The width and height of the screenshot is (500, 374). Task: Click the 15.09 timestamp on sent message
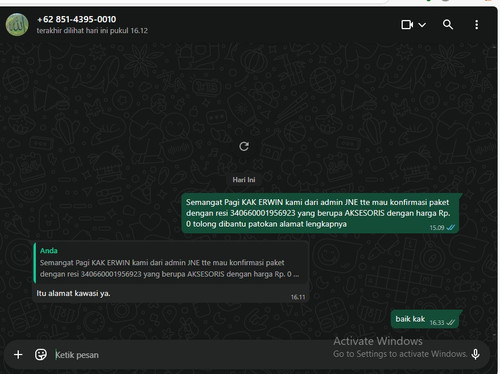437,228
